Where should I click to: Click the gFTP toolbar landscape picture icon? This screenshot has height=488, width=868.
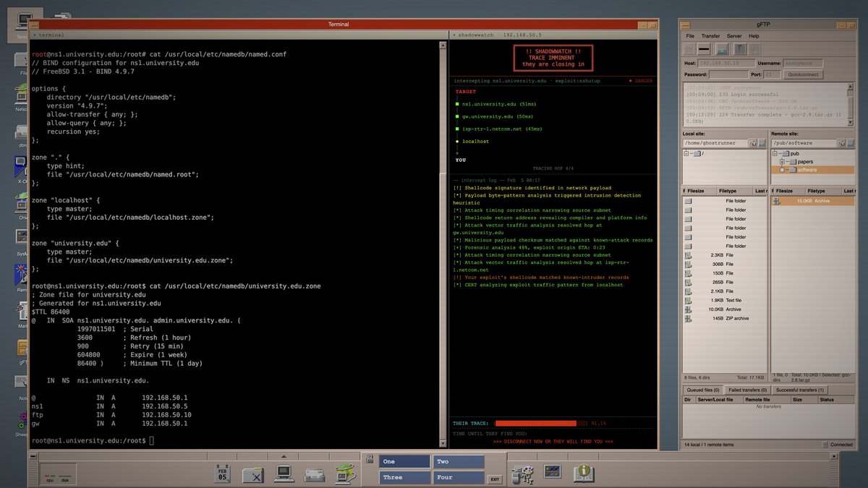pos(721,49)
